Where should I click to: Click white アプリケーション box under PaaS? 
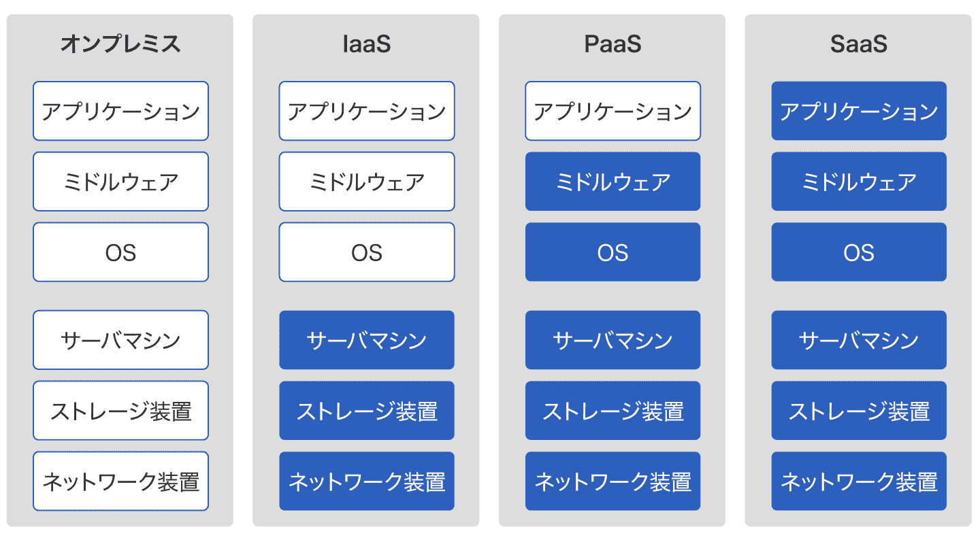tap(612, 111)
